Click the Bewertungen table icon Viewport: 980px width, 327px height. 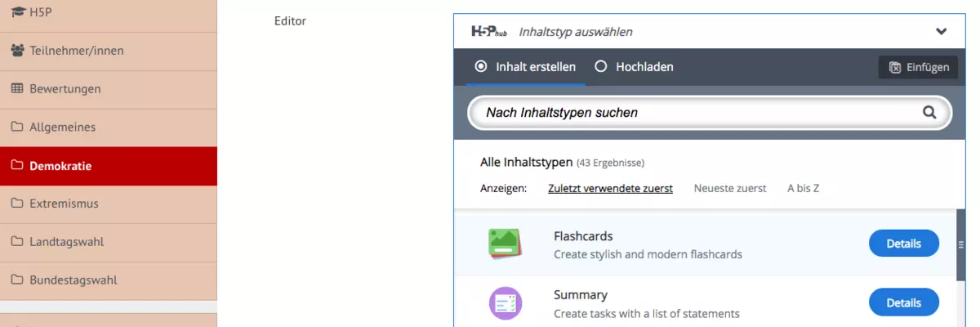point(17,88)
